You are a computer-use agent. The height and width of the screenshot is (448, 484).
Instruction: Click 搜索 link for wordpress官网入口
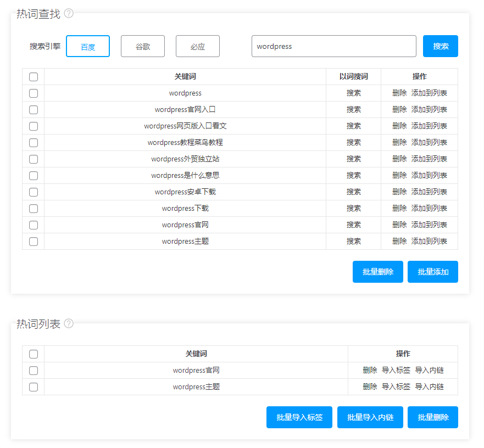(354, 109)
